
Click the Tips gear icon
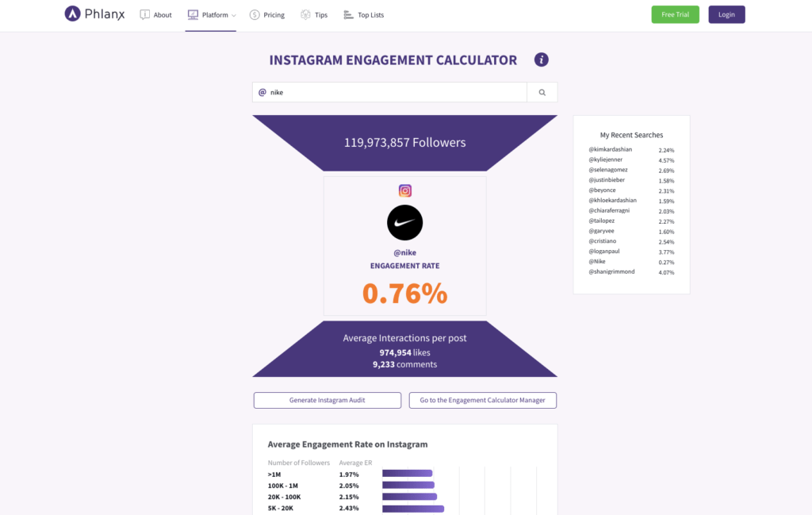[x=305, y=14]
